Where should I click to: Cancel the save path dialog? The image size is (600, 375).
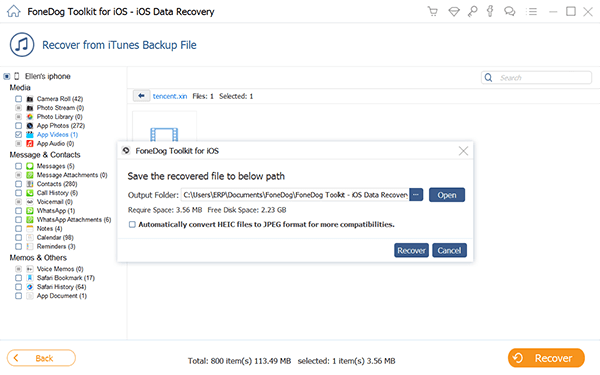tap(449, 250)
